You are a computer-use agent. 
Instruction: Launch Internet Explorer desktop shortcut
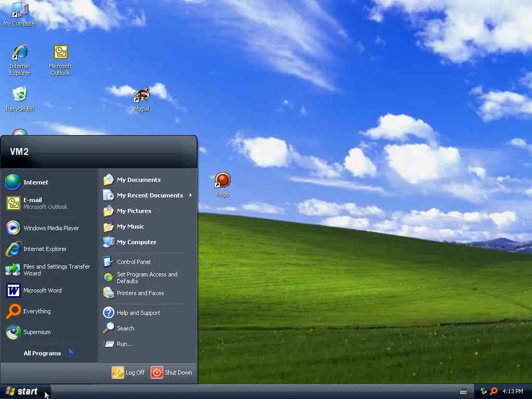(x=20, y=60)
